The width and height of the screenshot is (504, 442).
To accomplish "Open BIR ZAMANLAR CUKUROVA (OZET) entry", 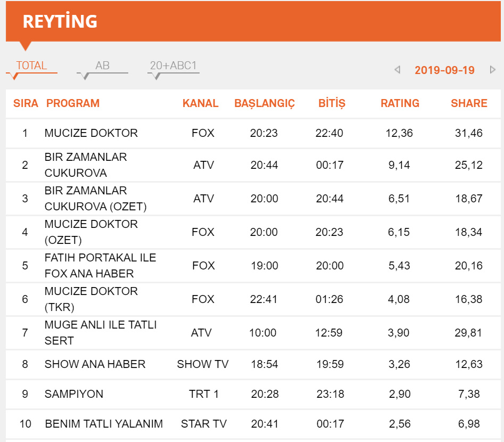I will tap(96, 199).
